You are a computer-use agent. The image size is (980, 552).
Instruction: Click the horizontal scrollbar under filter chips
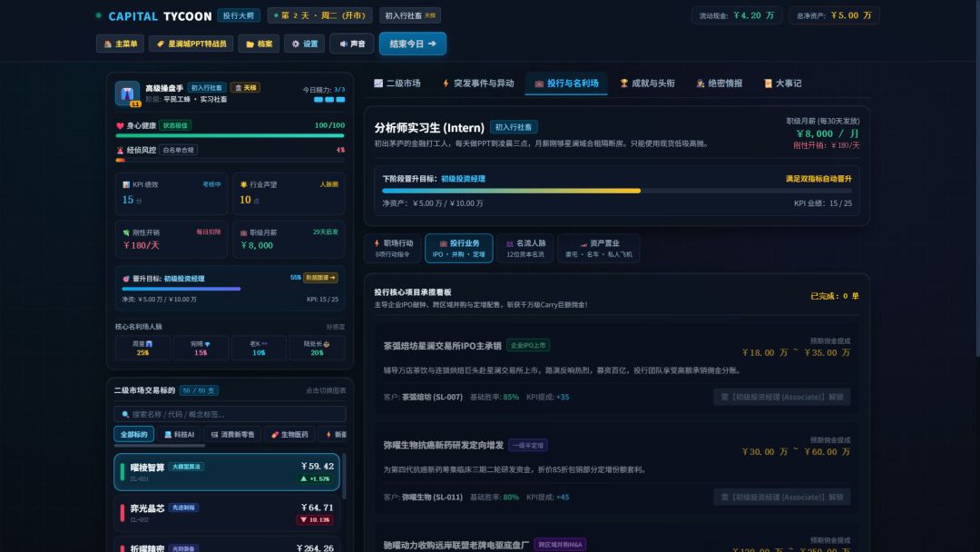click(x=160, y=446)
